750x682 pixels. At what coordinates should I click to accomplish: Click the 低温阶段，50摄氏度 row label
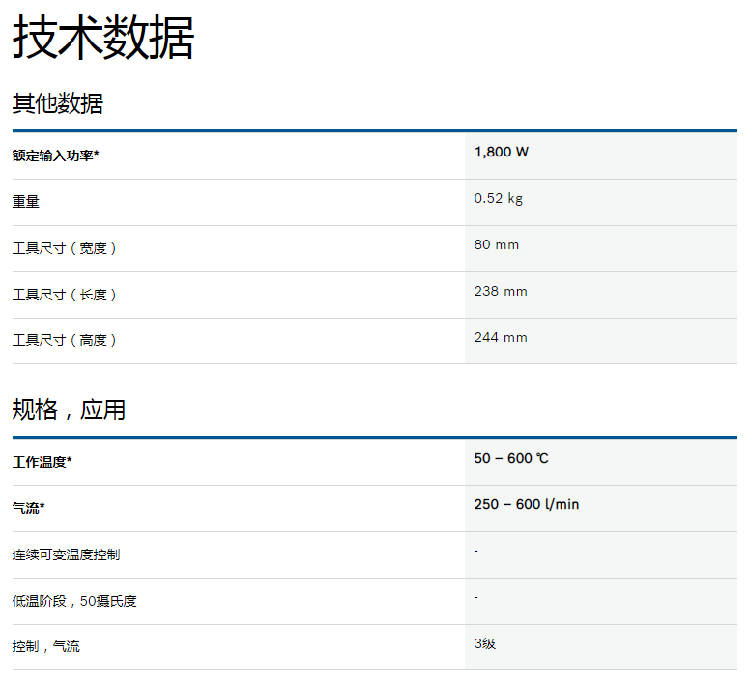click(x=74, y=601)
